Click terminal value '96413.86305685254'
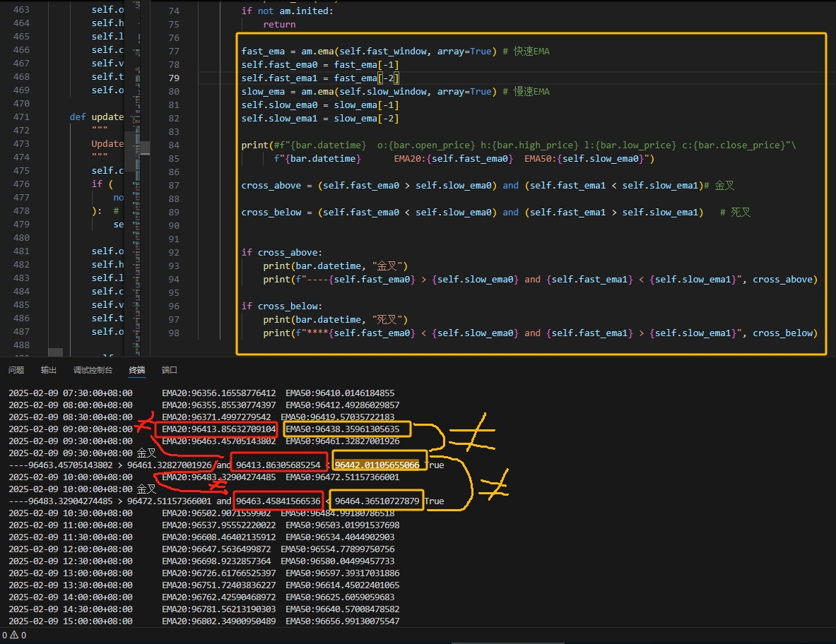Viewport: 836px width, 644px height. [278, 465]
